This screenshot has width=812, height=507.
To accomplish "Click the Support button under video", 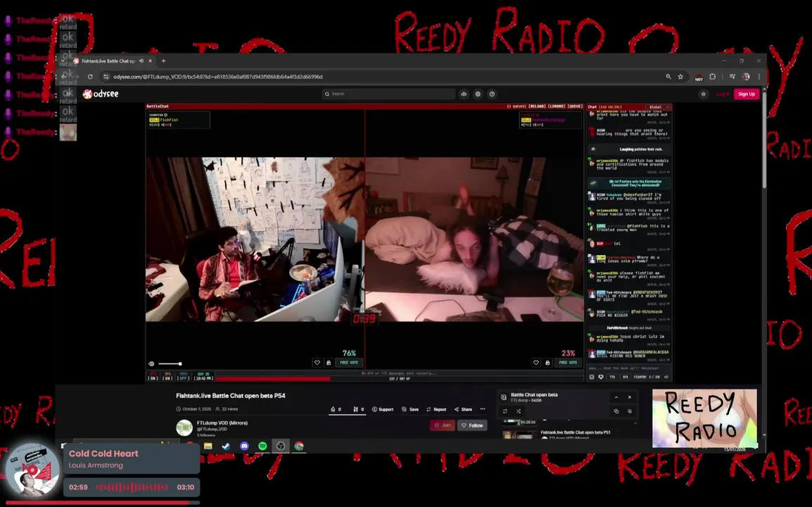I will 383,409.
